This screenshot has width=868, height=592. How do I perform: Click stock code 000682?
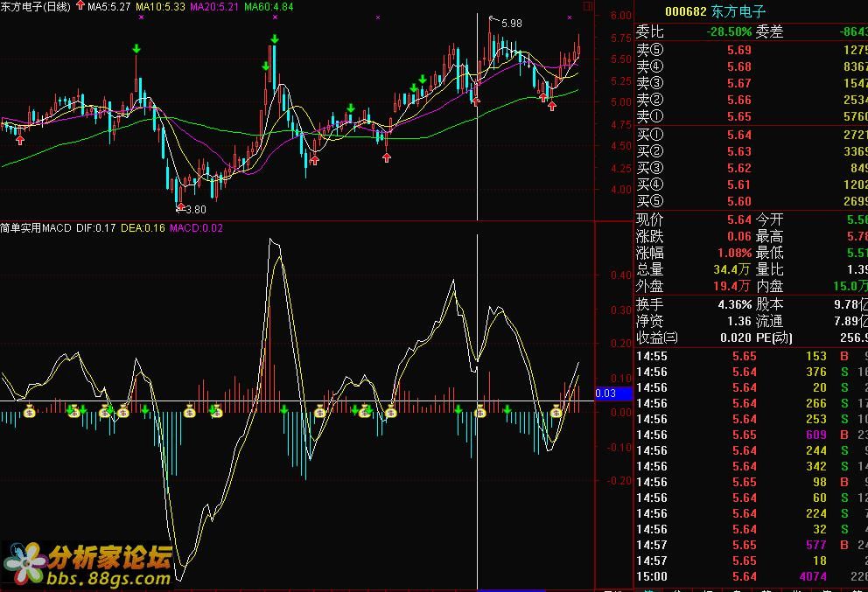coord(686,11)
